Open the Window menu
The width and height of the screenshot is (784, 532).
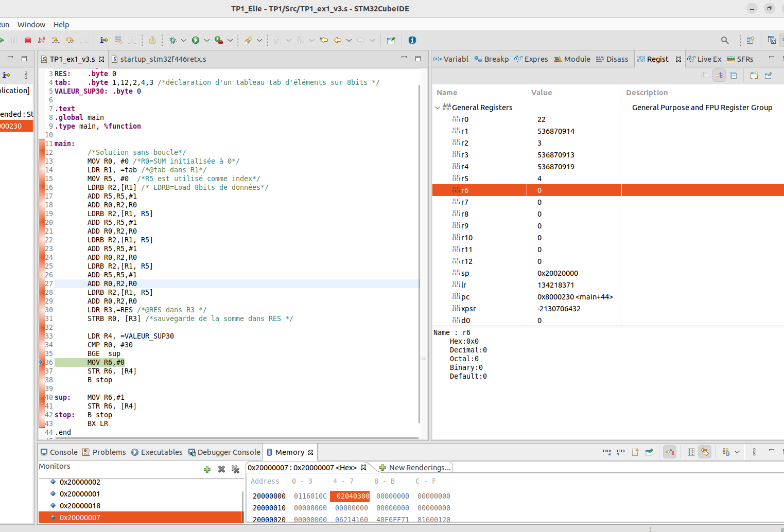click(31, 25)
